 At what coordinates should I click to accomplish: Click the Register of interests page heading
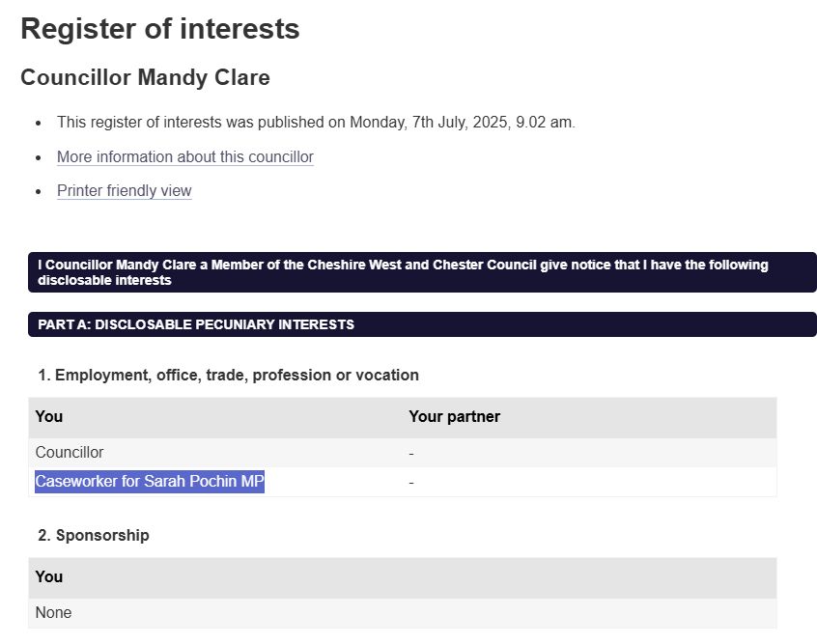[159, 29]
